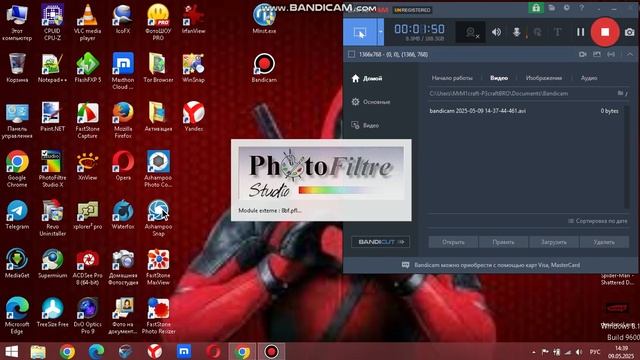The height and width of the screenshot is (360, 640).
Task: Pause the Bandicam recording
Action: [x=580, y=32]
